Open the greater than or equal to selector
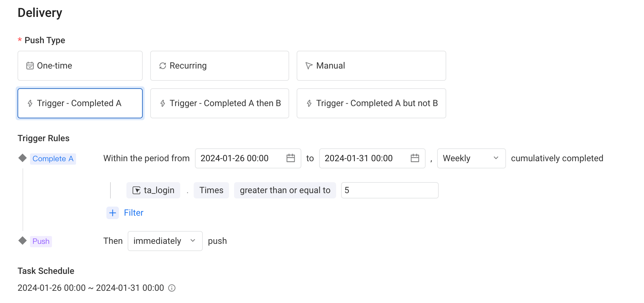Viewport: 644px width, 303px height. click(x=285, y=190)
